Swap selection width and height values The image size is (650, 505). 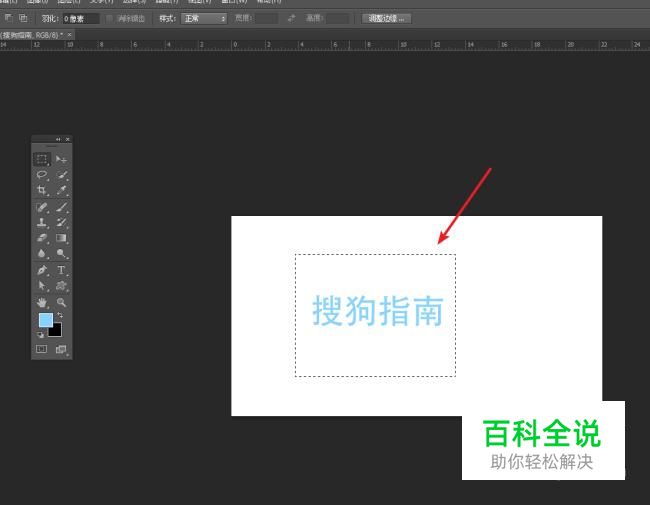click(291, 18)
